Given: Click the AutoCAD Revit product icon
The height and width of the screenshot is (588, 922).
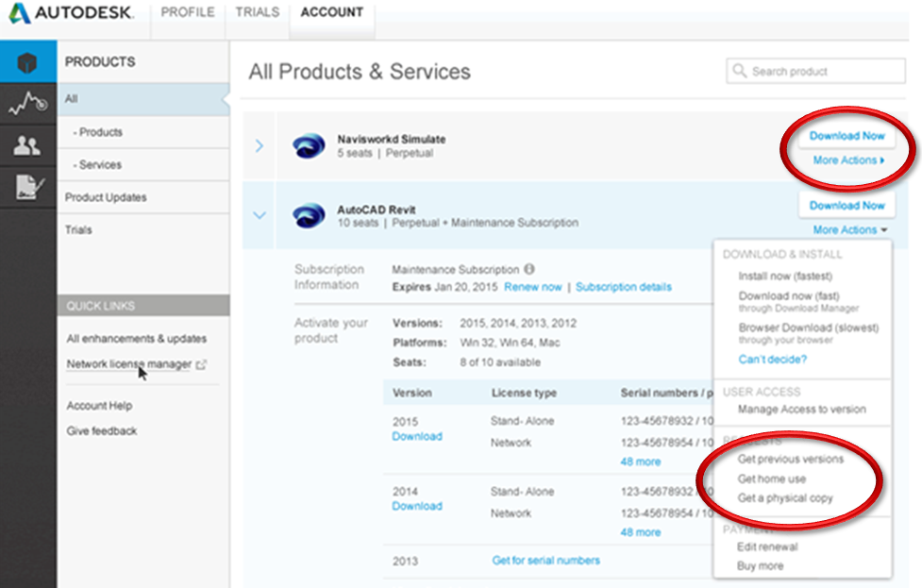Looking at the screenshot, I should click(309, 216).
